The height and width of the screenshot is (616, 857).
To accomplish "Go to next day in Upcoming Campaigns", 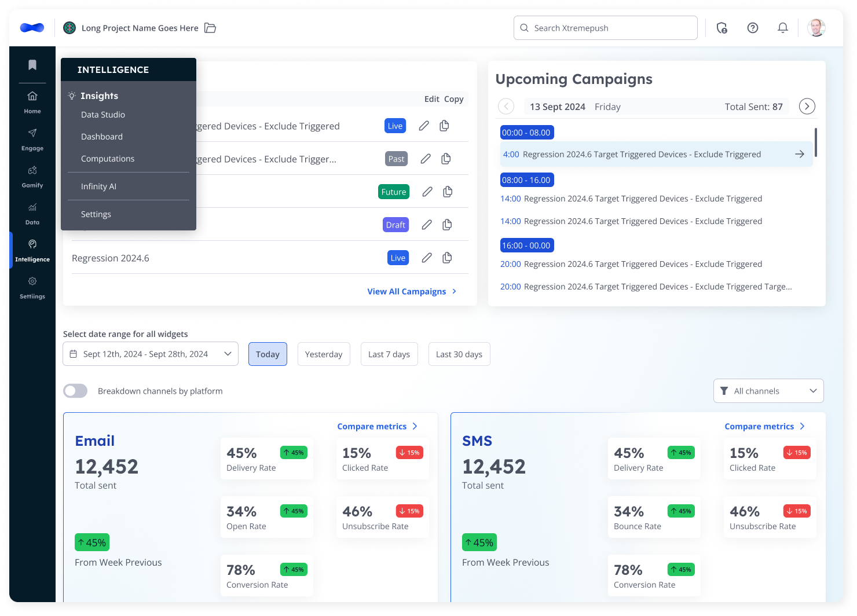I will [807, 107].
